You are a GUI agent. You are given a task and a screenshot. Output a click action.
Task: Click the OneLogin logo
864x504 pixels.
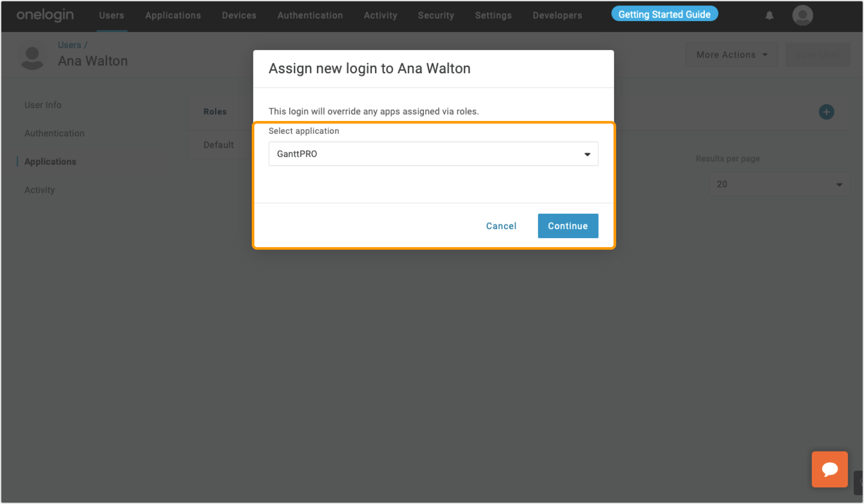tap(45, 15)
